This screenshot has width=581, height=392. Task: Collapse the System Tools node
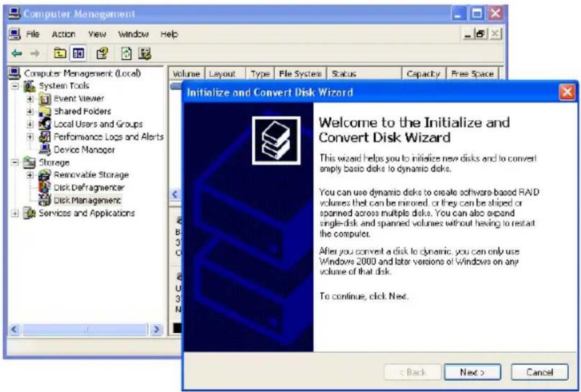tap(15, 86)
